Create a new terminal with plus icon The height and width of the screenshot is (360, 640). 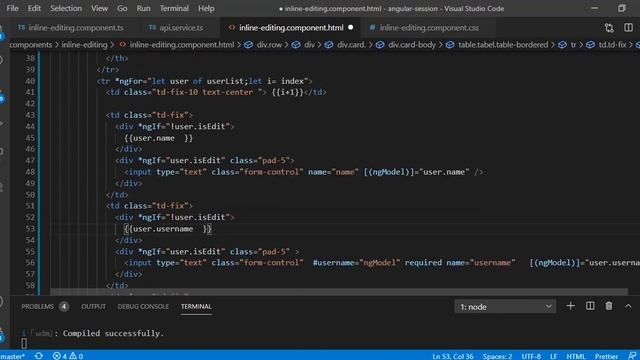tap(570, 306)
